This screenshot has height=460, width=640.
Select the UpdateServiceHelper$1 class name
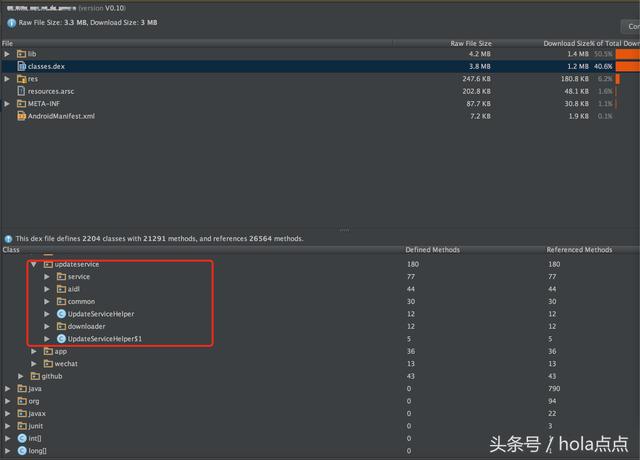(x=105, y=339)
